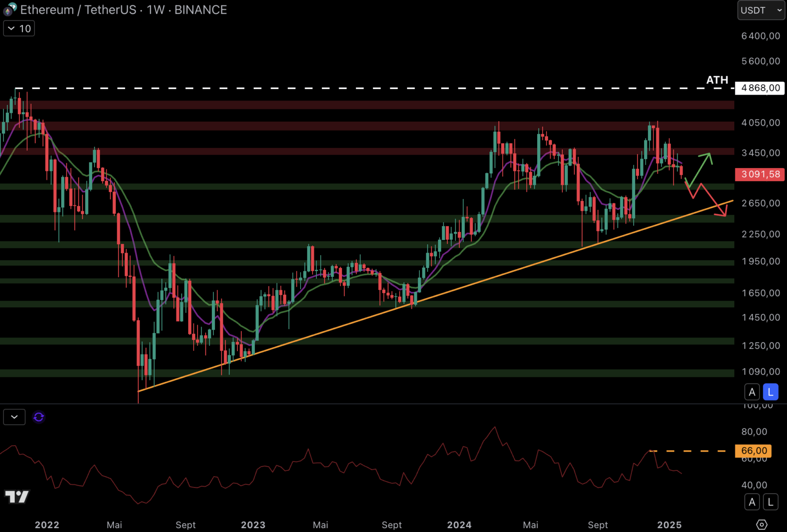
Task: Toggle log scale L in the indicator pane
Action: pyautogui.click(x=770, y=502)
